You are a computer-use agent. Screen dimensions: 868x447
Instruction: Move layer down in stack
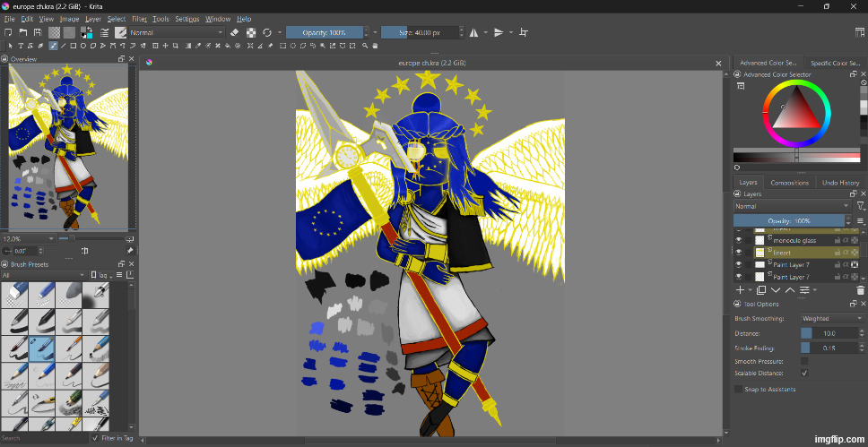coord(776,290)
